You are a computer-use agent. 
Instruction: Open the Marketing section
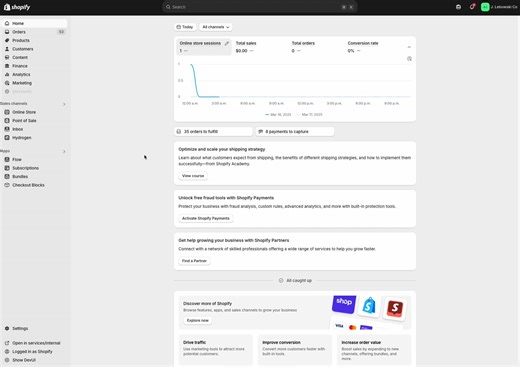point(34,83)
